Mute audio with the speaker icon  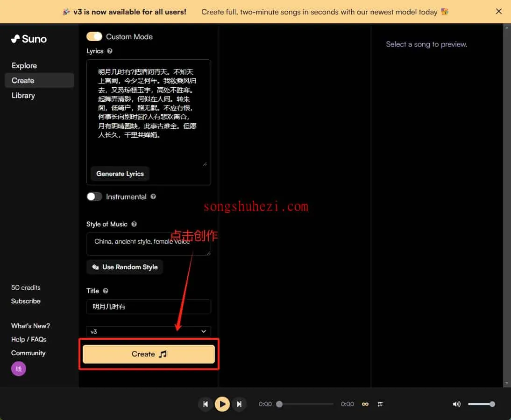(456, 404)
